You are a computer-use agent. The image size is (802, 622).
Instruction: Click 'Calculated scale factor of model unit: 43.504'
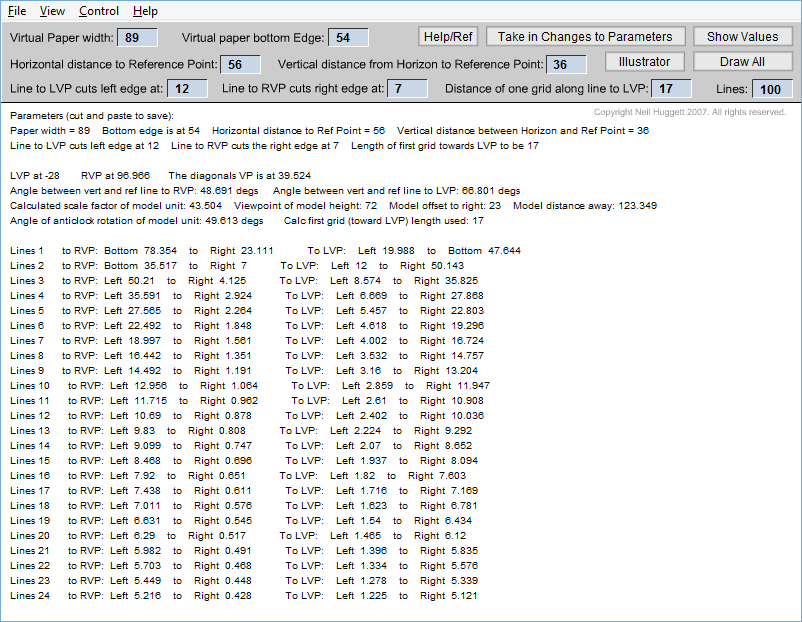pyautogui.click(x=116, y=206)
